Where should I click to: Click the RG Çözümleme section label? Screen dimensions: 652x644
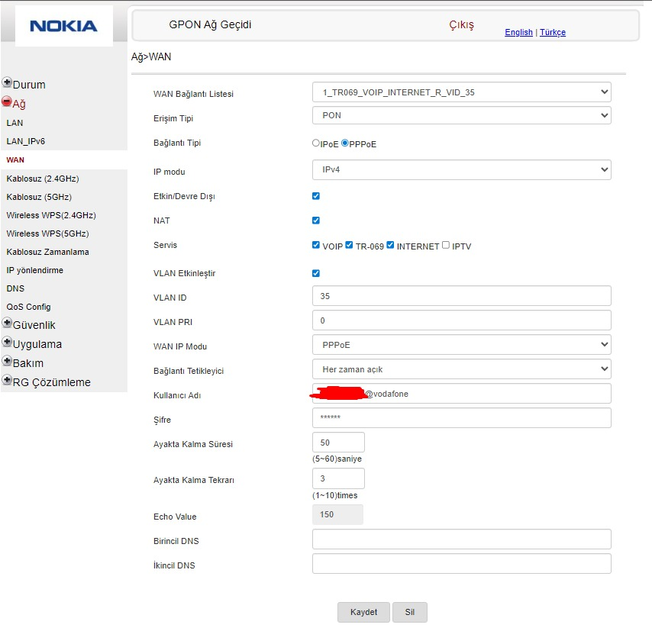click(52, 382)
